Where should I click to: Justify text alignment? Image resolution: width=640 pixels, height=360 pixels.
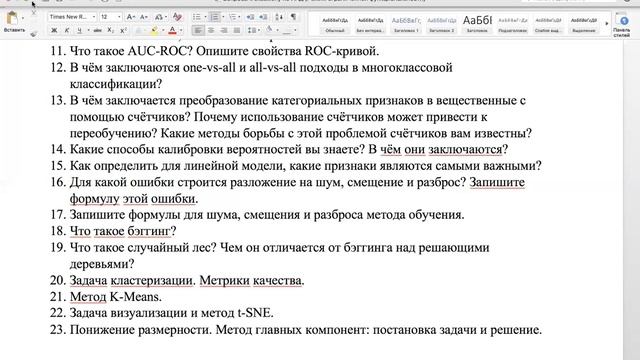pyautogui.click(x=236, y=30)
